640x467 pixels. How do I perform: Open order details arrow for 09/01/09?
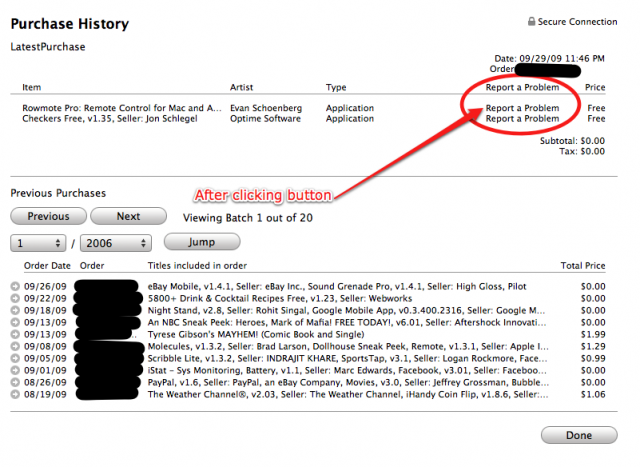coord(15,370)
